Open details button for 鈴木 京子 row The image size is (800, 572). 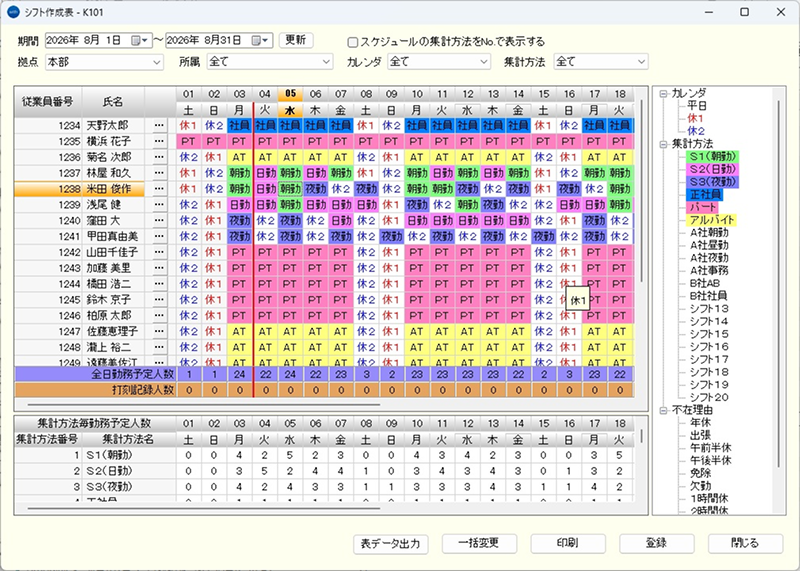point(160,300)
